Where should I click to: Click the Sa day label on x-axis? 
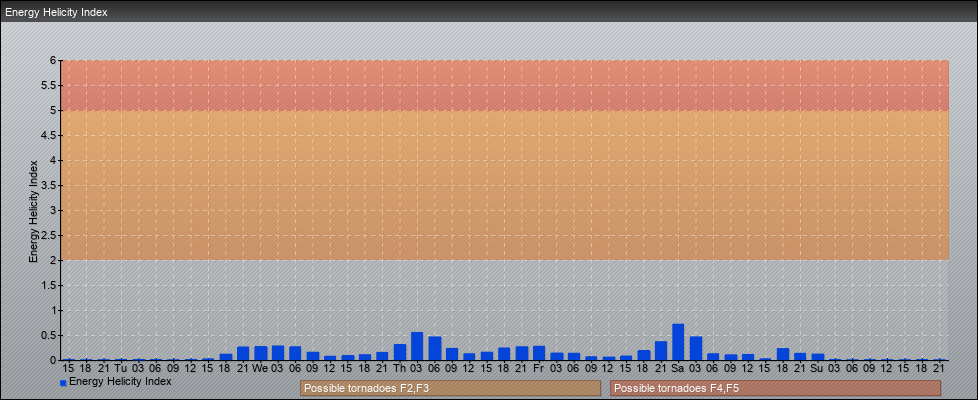tap(678, 369)
